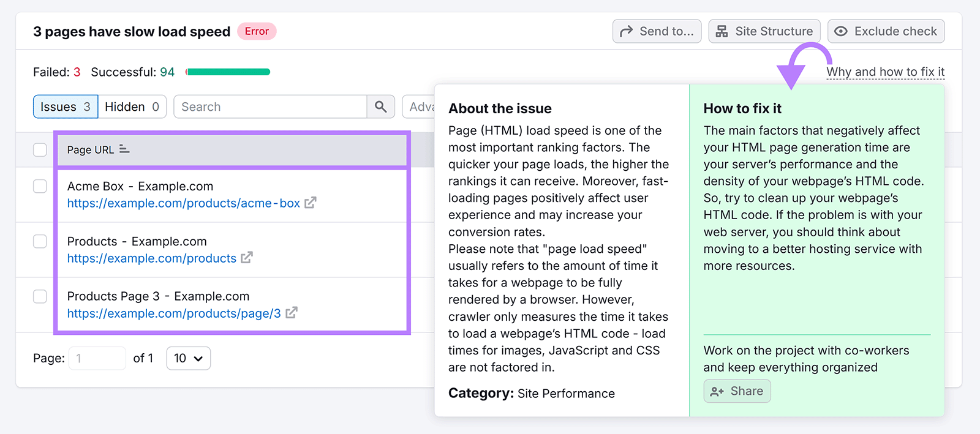Click external link icon for products/page/3
Viewport: 980px width, 434px height.
coord(292,313)
